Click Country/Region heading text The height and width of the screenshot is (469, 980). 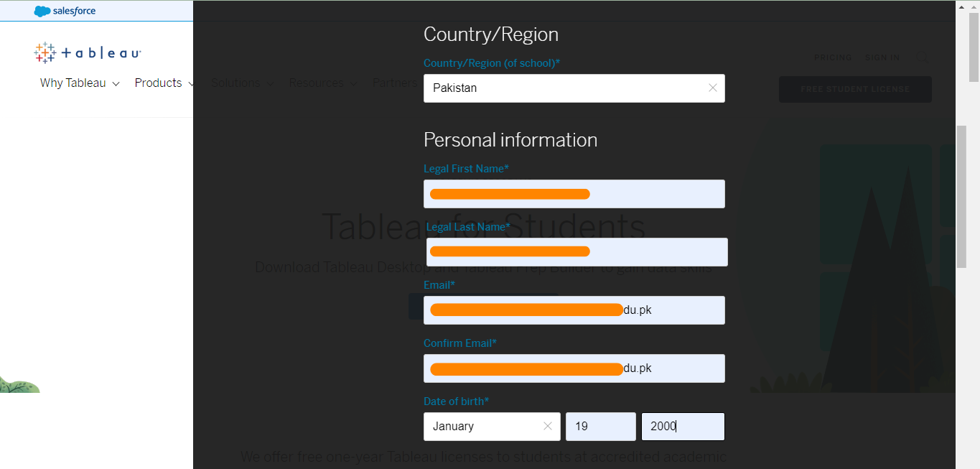click(491, 34)
